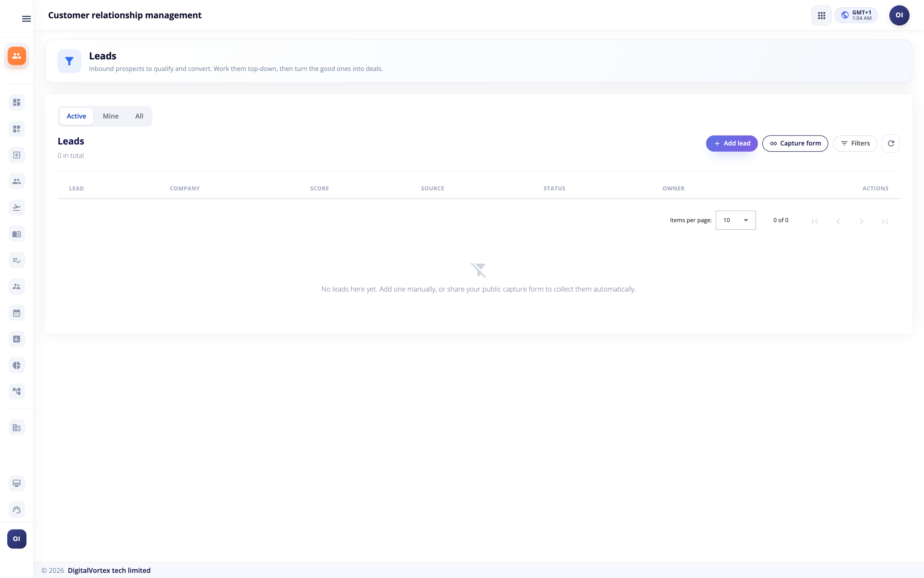This screenshot has height=578, width=924.
Task: Open the open-book sidebar icon
Action: [x=16, y=234]
